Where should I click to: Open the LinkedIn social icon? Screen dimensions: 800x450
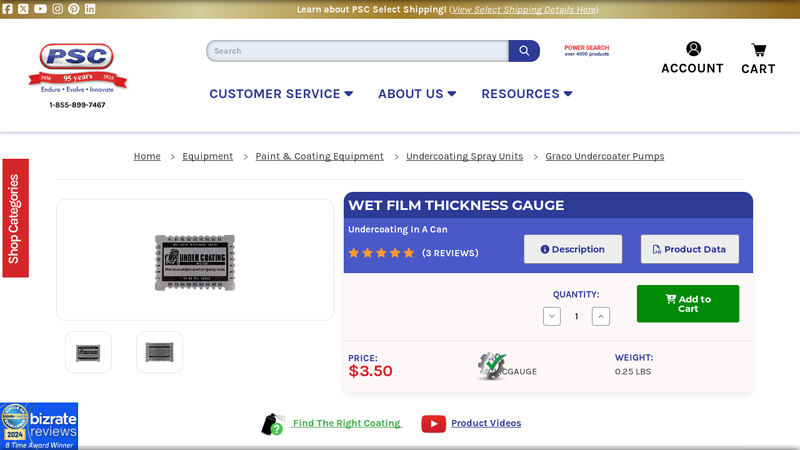(90, 9)
